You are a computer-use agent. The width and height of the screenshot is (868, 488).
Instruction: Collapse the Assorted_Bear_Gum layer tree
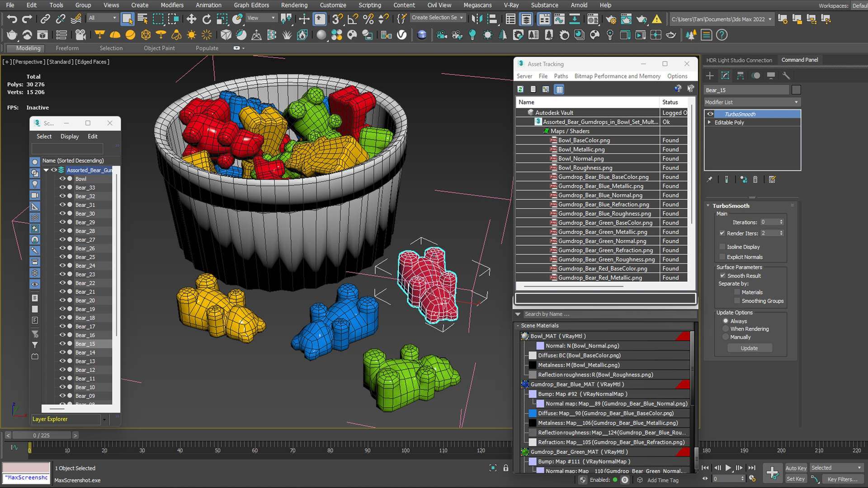[x=46, y=170]
